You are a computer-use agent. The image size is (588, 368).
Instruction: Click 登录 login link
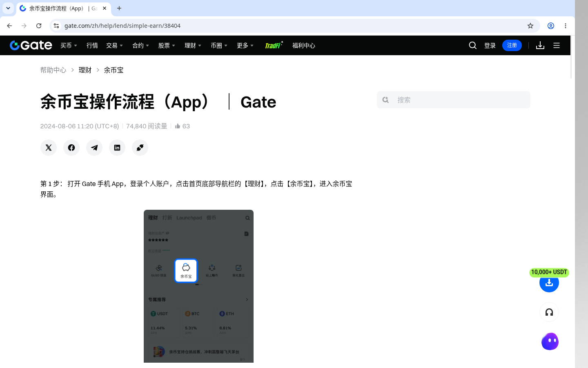pos(490,45)
